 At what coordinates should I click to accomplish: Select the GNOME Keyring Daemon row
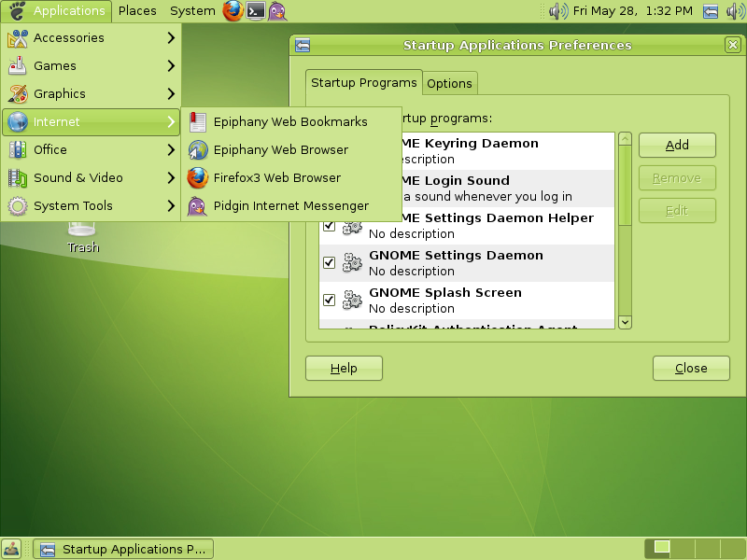tap(507, 151)
